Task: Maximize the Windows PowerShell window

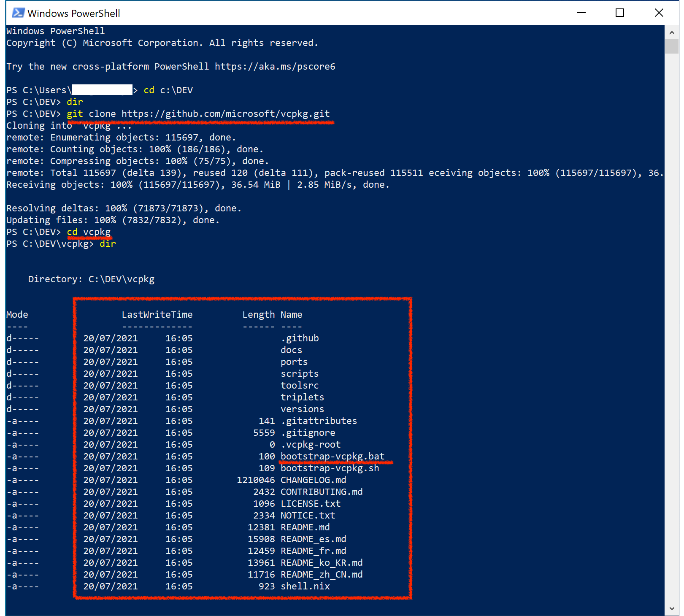Action: [x=620, y=13]
